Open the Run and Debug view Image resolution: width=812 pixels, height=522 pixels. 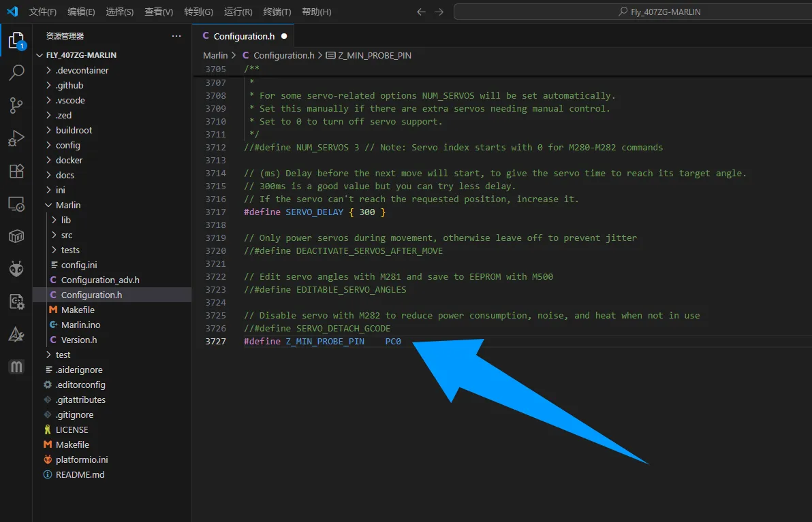point(16,138)
